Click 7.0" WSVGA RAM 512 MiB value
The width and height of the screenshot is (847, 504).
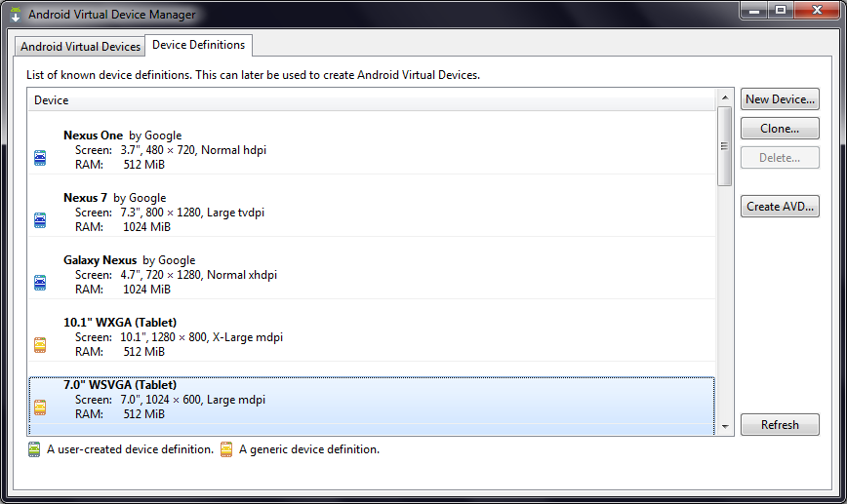point(144,414)
